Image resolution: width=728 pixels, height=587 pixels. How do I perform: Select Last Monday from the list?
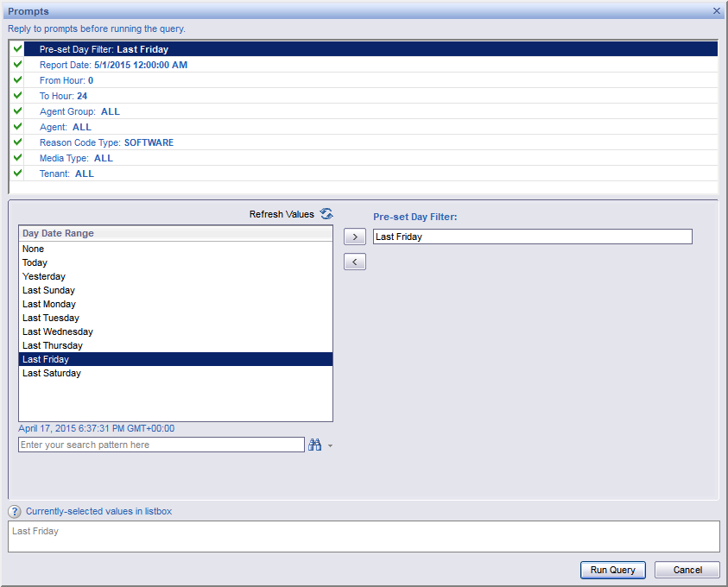pos(49,304)
